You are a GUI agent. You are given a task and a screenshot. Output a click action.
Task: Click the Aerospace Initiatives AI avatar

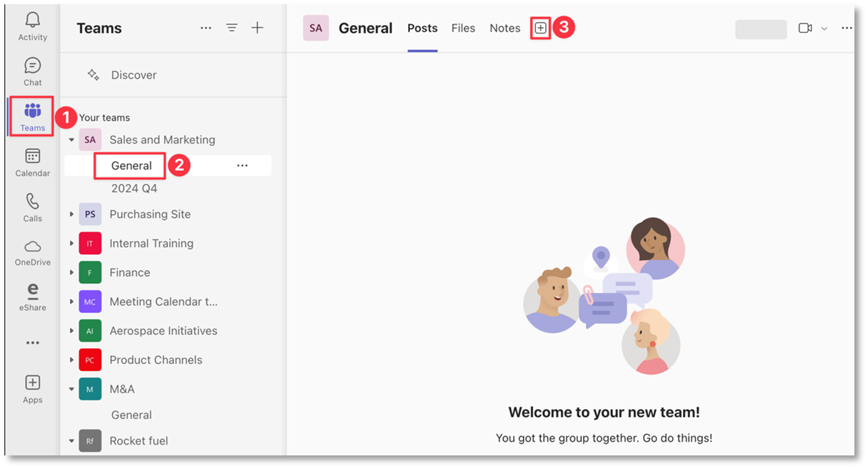click(90, 331)
